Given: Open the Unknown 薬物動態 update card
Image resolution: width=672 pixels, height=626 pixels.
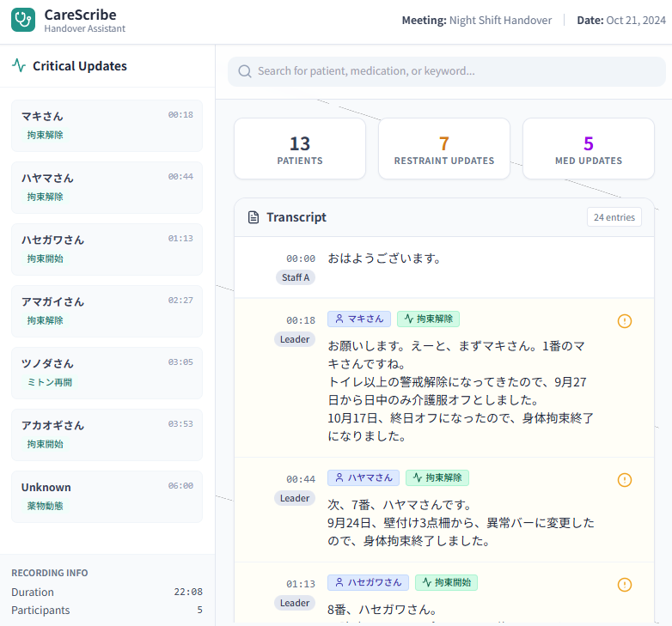Looking at the screenshot, I should click(107, 496).
